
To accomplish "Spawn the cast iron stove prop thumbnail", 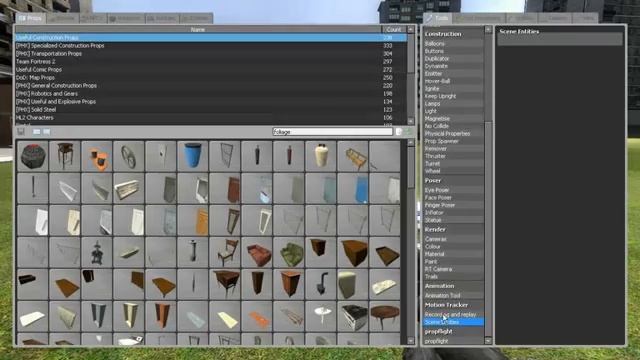I will tap(97, 253).
